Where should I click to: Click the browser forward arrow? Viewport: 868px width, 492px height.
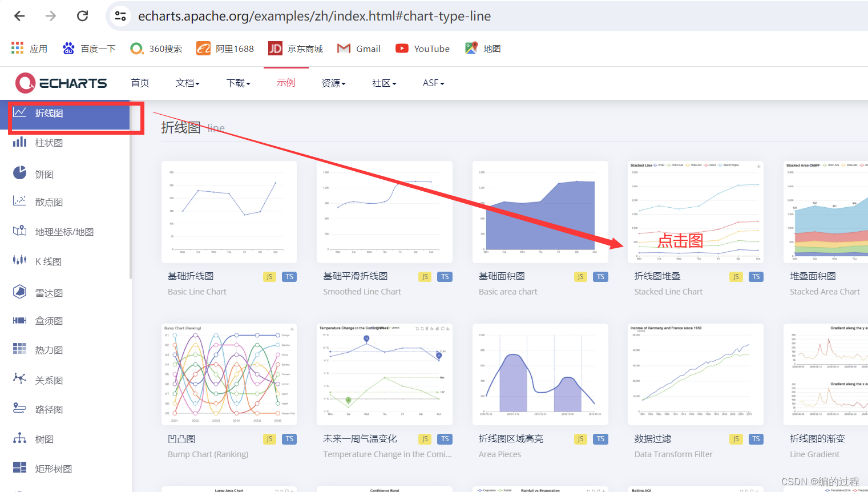coord(51,16)
